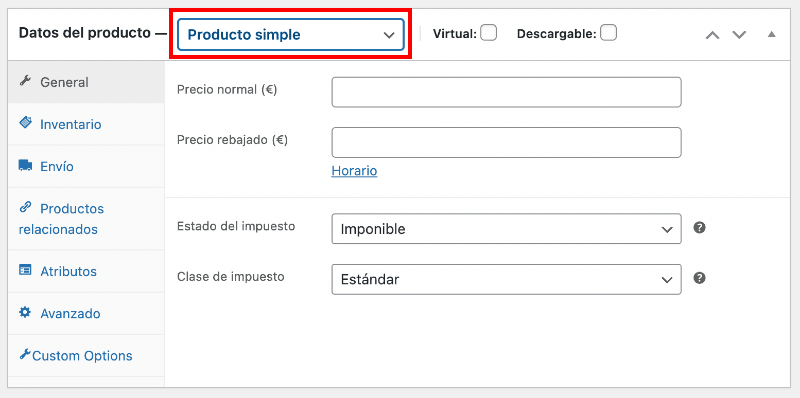800x398 pixels.
Task: Click the Envío truck icon
Action: pyautogui.click(x=25, y=165)
